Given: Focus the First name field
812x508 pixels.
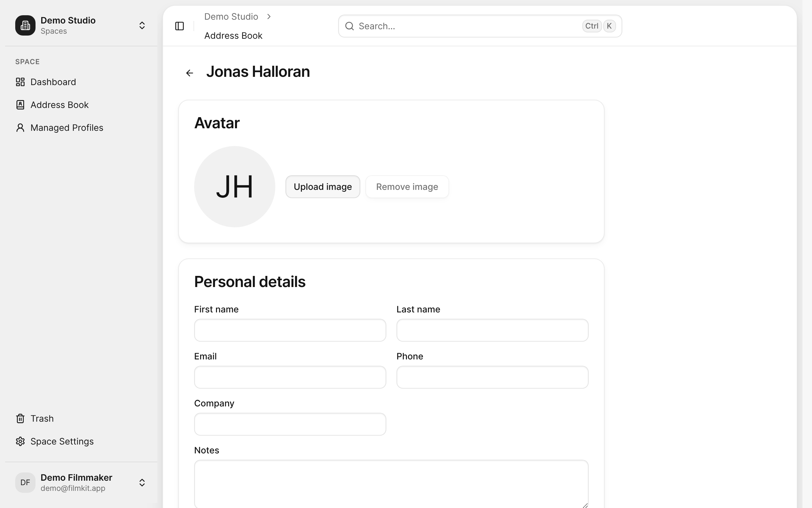Looking at the screenshot, I should 290,330.
